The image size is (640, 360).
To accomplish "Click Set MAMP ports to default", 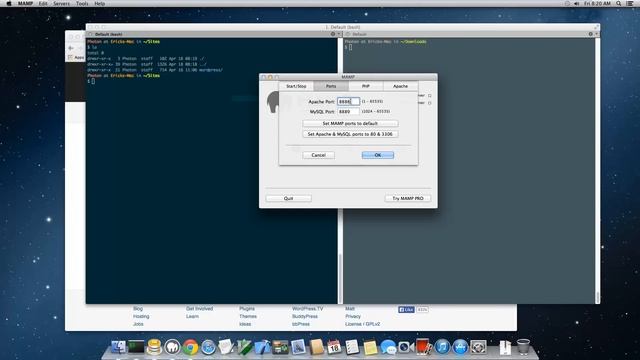I will (350, 123).
